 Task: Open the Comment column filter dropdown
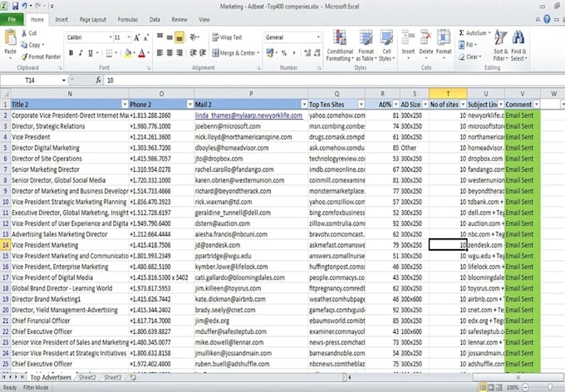536,105
